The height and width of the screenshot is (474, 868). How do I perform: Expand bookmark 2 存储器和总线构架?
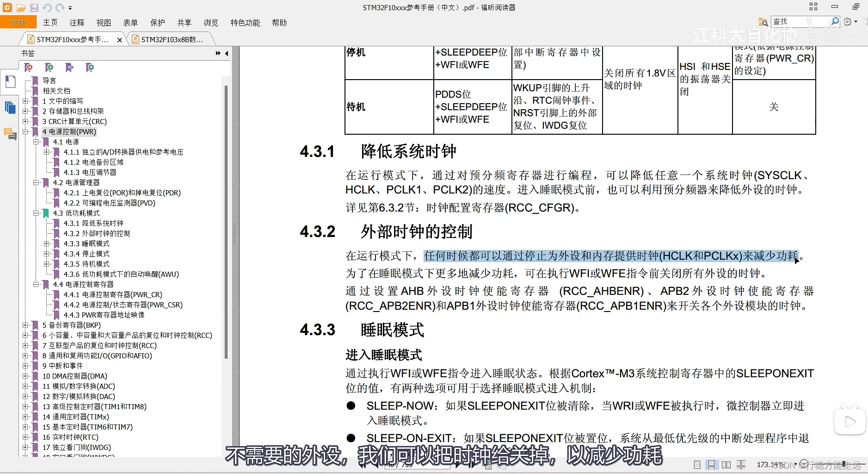[25, 111]
